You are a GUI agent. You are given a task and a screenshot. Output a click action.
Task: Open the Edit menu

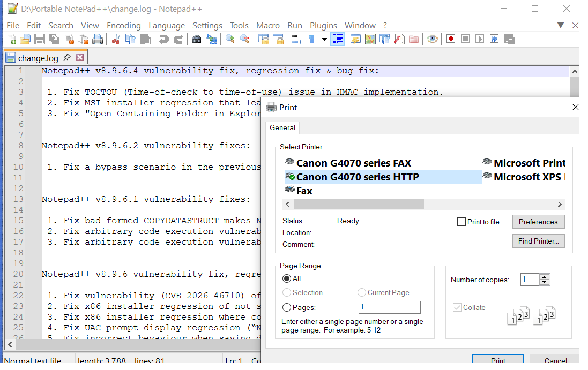coord(34,26)
